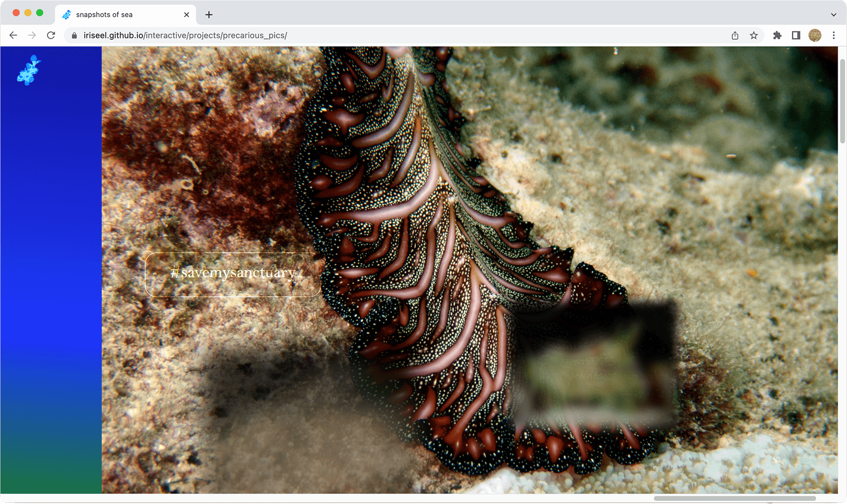Viewport: 847px width, 504px height.
Task: Open the Extensions puzzle menu
Action: pyautogui.click(x=777, y=35)
